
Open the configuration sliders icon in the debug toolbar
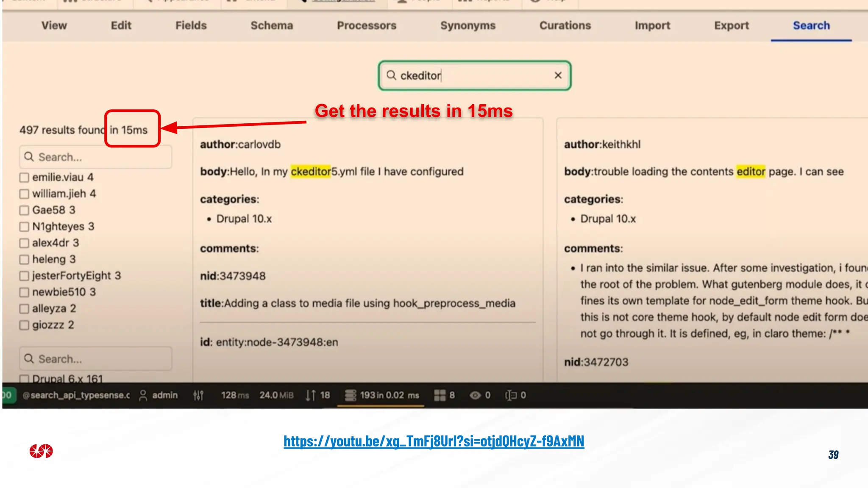[x=198, y=395]
